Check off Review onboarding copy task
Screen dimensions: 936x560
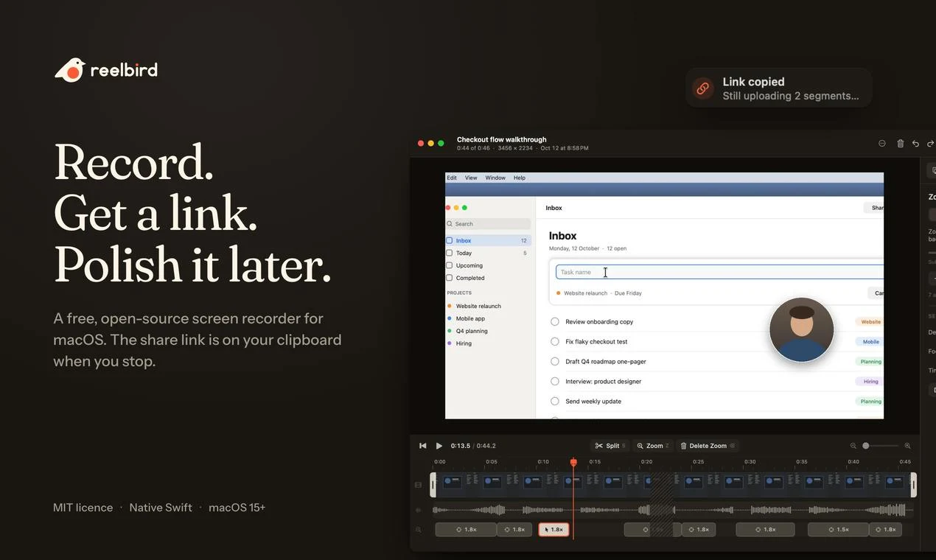555,322
